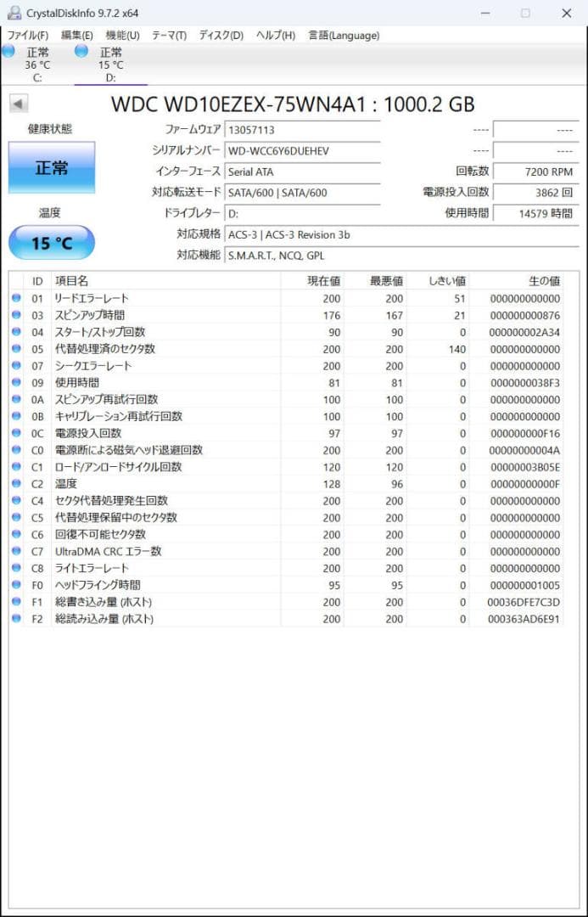The width and height of the screenshot is (588, 917).
Task: Click raw value 000363AD6E91
Action: click(x=524, y=619)
